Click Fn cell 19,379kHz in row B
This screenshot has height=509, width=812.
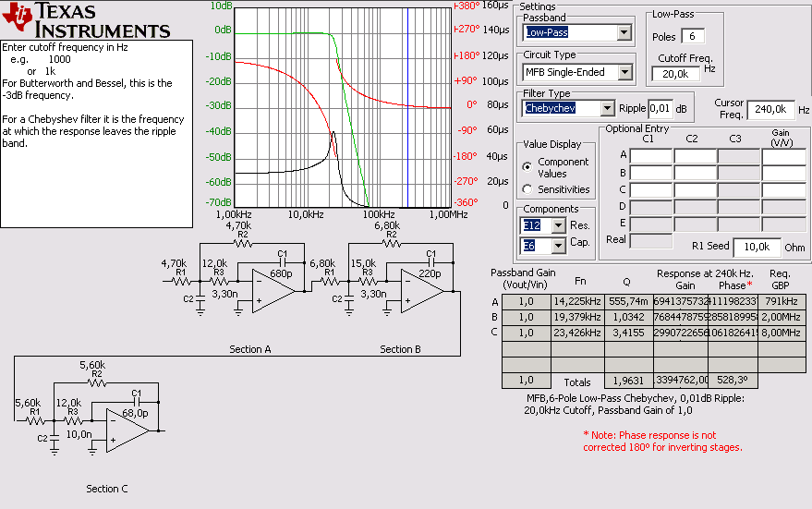point(577,317)
